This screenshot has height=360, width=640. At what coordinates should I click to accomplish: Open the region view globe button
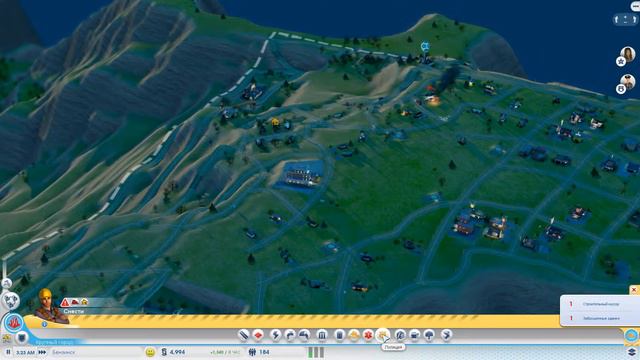[x=11, y=301]
